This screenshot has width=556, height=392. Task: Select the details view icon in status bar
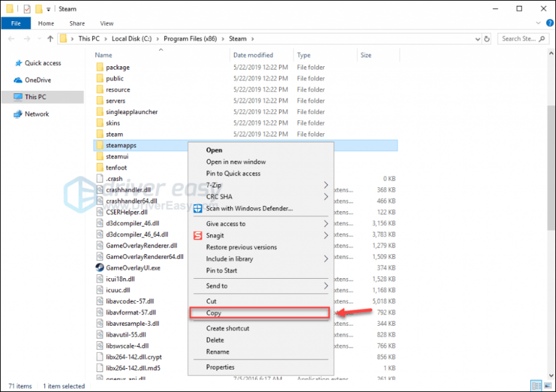[x=535, y=385]
